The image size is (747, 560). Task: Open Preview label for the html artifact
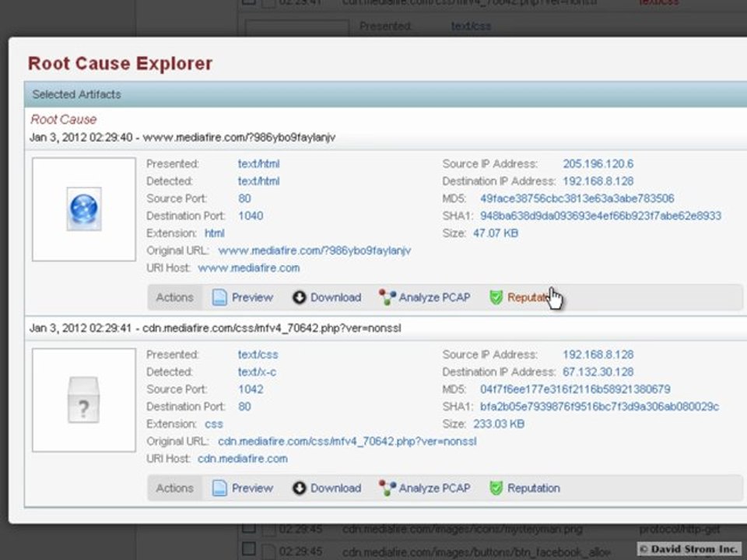pyautogui.click(x=252, y=298)
